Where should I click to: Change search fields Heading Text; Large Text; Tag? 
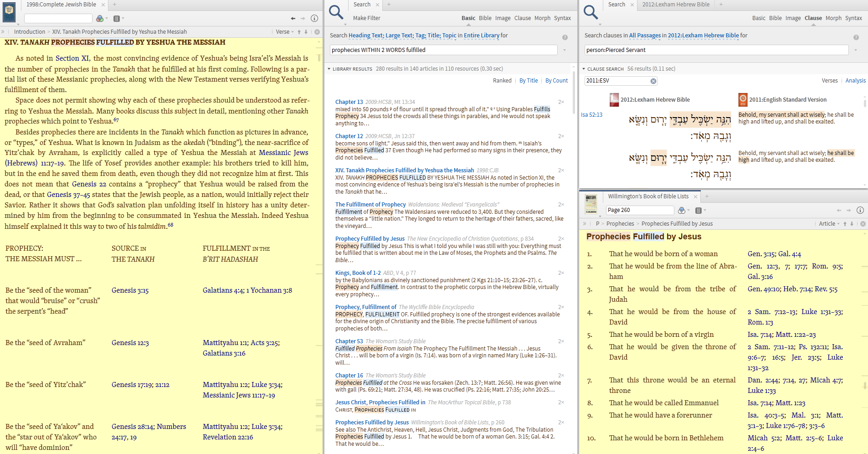402,36
